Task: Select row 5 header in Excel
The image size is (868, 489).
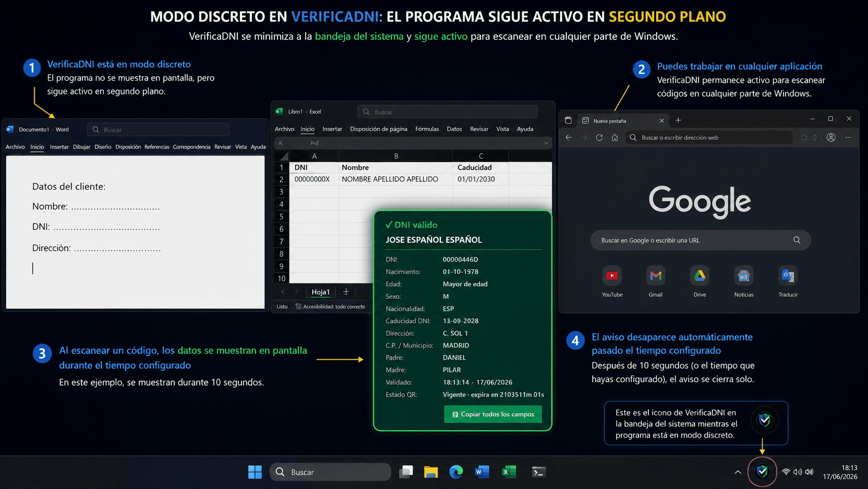Action: [x=281, y=217]
